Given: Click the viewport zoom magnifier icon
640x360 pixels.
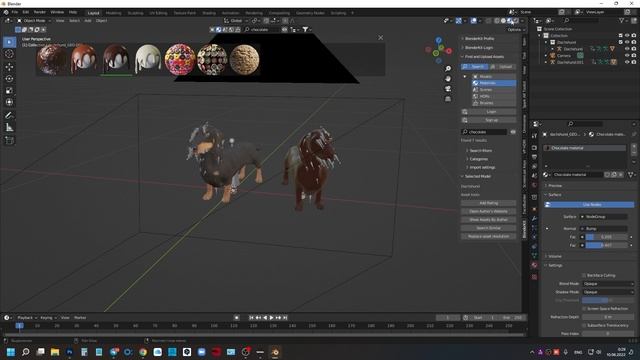Looking at the screenshot, I should (x=448, y=69).
